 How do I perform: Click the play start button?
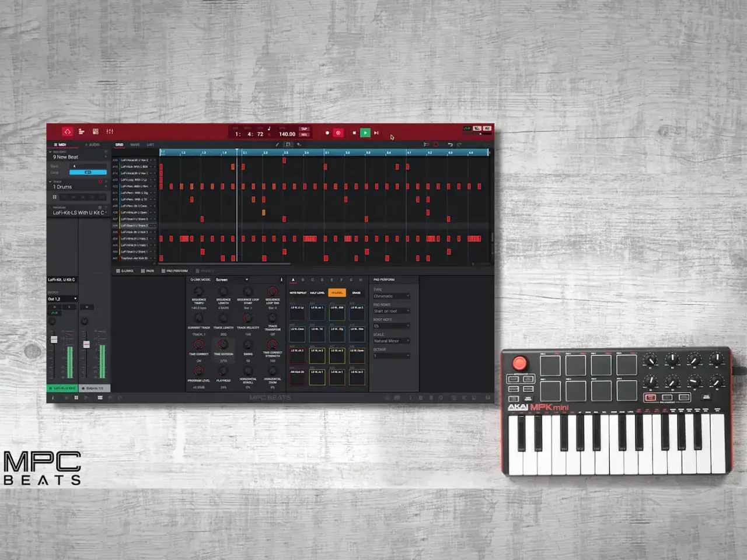[x=376, y=133]
